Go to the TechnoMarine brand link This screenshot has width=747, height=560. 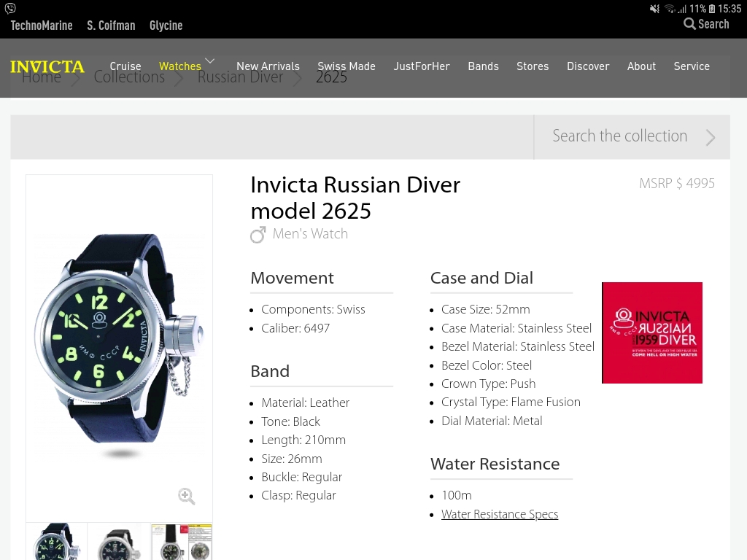pyautogui.click(x=42, y=26)
